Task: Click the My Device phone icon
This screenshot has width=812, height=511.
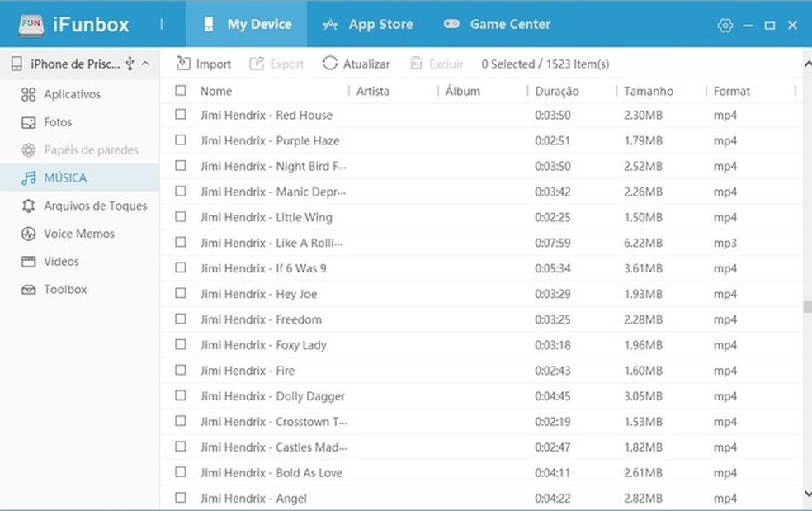Action: coord(209,25)
